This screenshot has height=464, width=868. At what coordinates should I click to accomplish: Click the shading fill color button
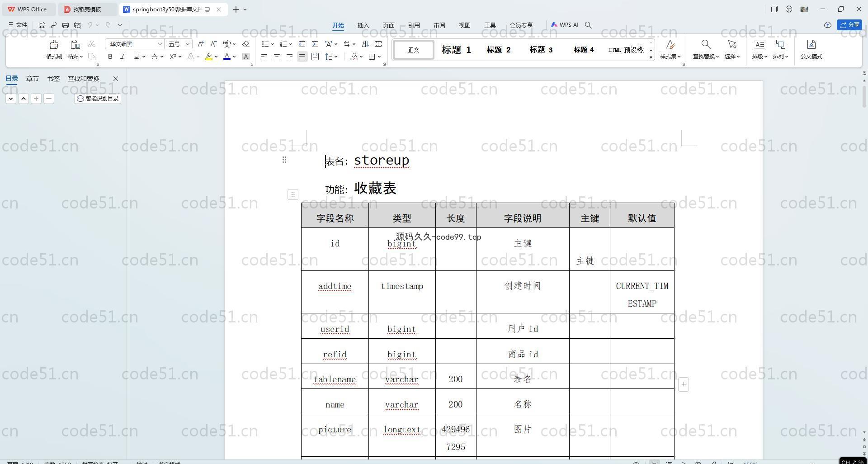click(354, 57)
